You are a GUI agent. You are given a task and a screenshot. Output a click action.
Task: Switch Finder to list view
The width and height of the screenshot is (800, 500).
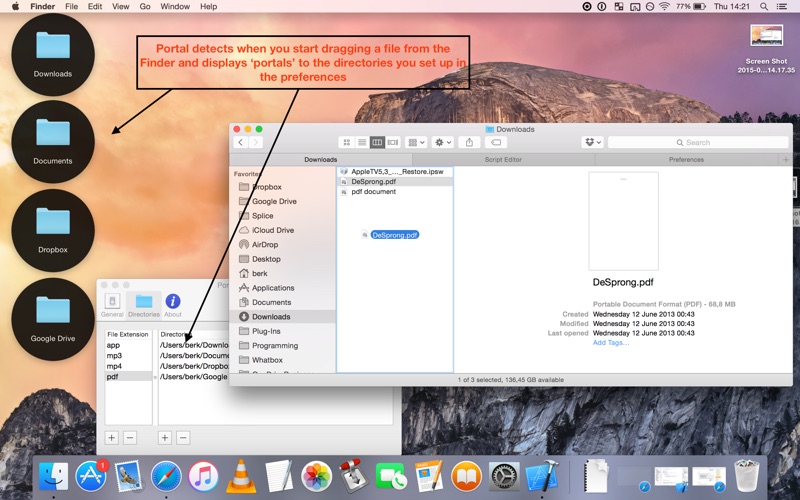click(x=362, y=142)
